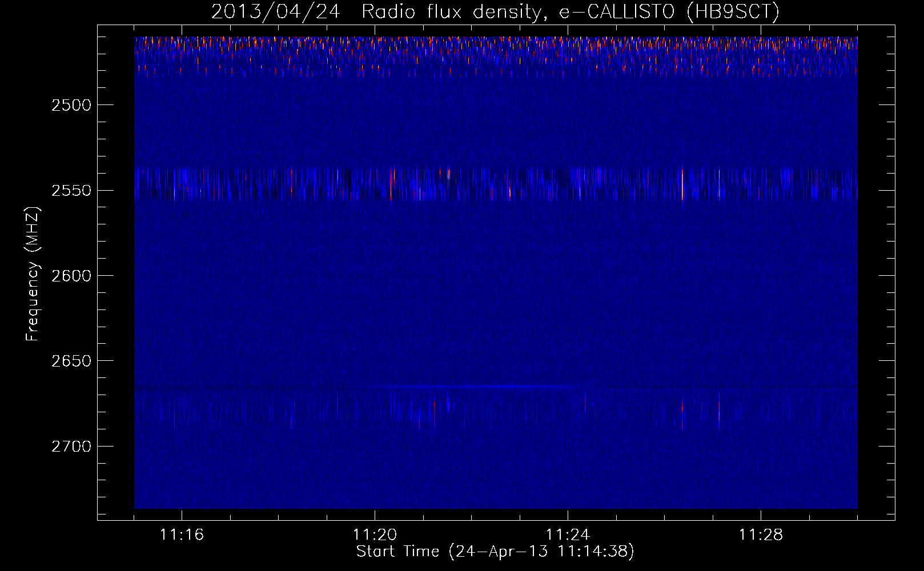The width and height of the screenshot is (924, 571).
Task: Click the 2550 frequency tick label
Action: point(71,190)
